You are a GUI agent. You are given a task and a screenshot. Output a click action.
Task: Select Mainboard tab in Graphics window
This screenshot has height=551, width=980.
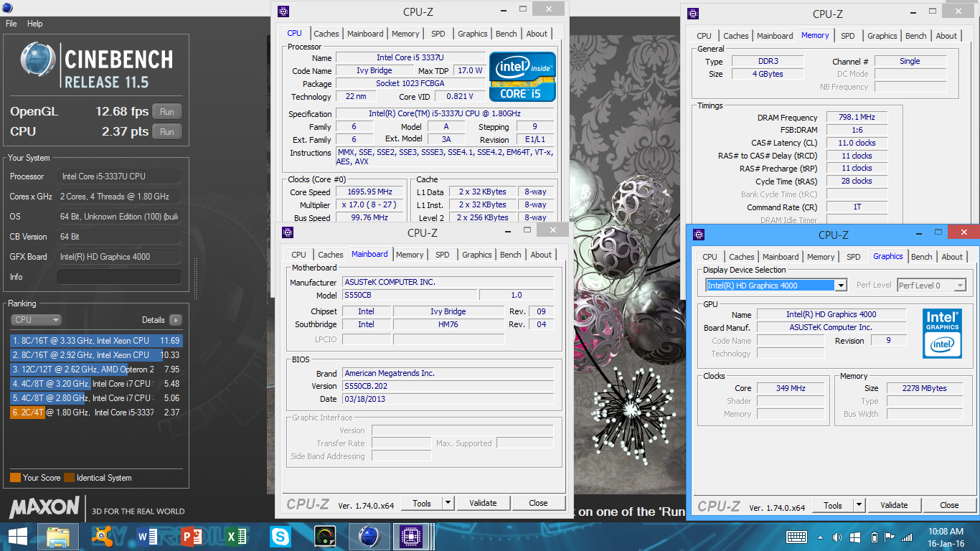click(781, 257)
